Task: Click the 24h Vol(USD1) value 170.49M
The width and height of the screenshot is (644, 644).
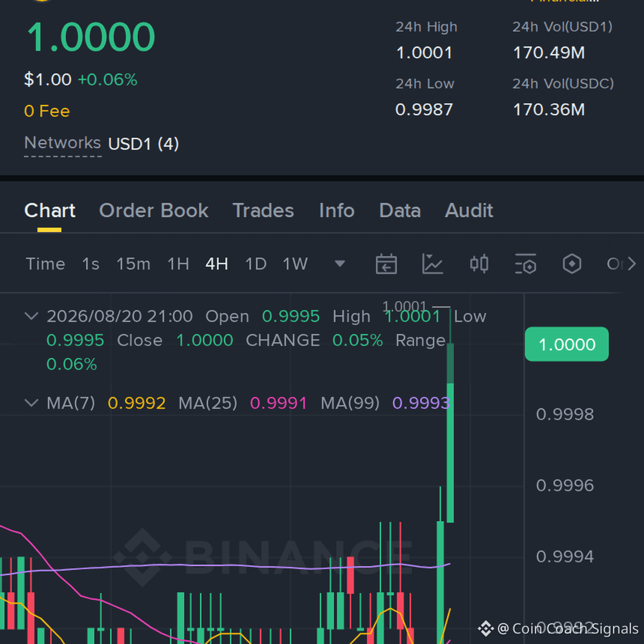Action: tap(549, 52)
